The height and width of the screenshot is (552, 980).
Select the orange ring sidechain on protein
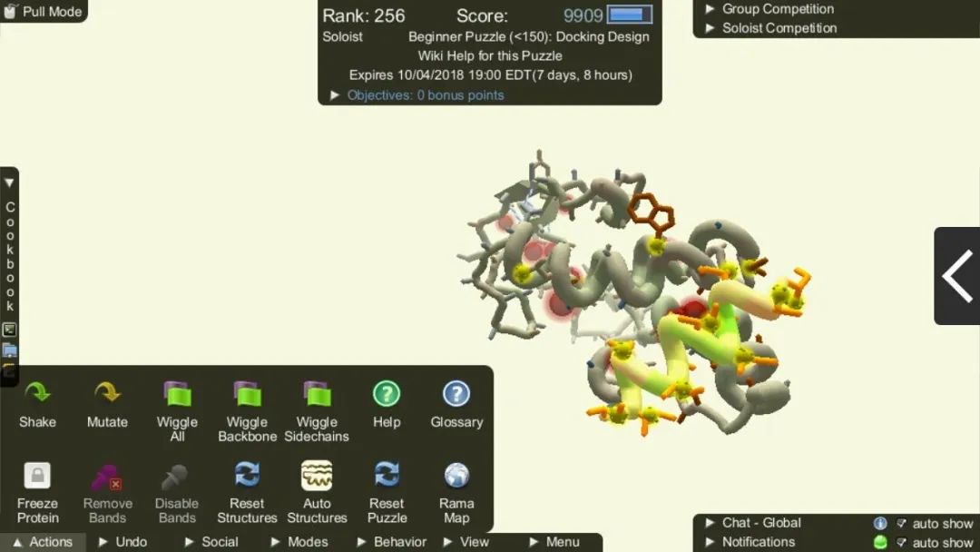click(x=652, y=212)
